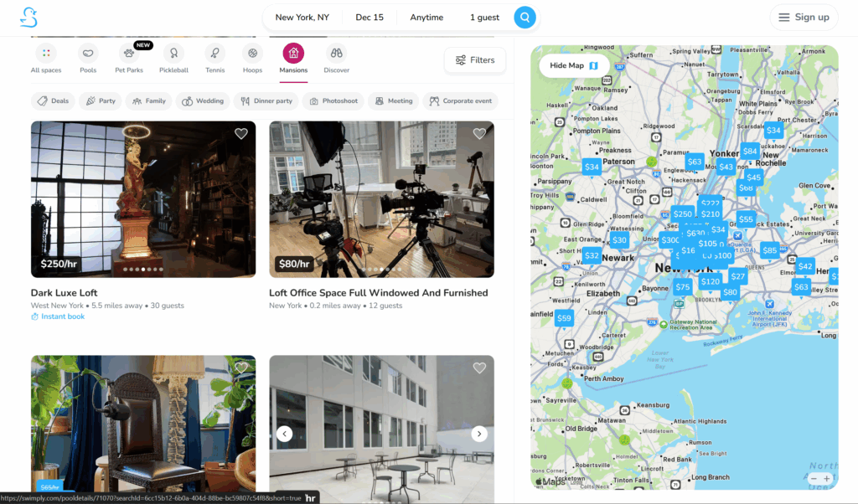
Task: Toggle the Hide Map button
Action: [574, 65]
